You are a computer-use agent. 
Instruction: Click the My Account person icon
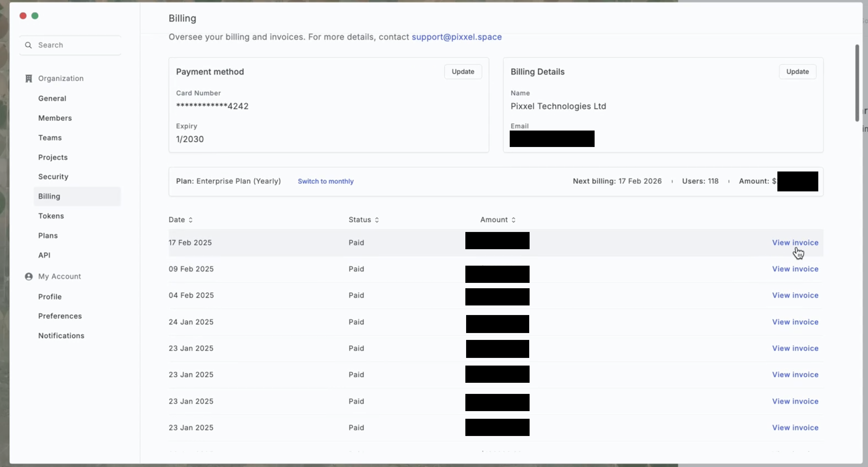point(29,276)
